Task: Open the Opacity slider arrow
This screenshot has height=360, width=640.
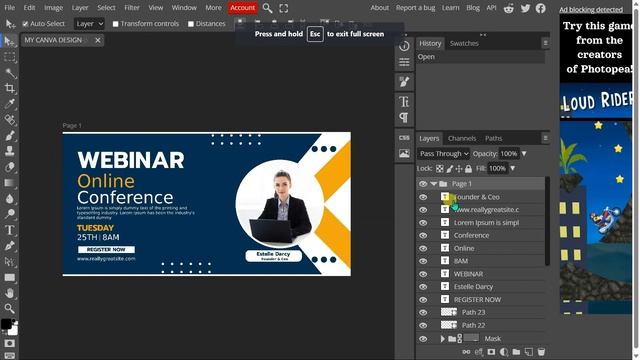Action: 524,153
